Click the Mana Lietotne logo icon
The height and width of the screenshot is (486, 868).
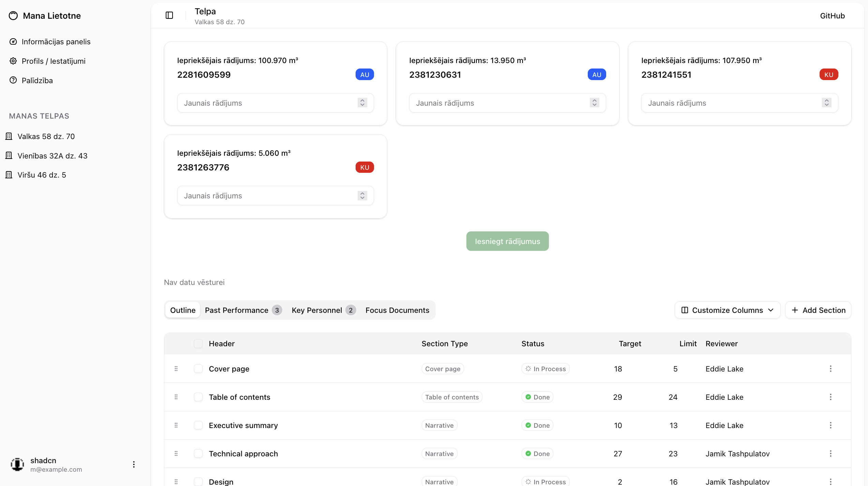(13, 16)
